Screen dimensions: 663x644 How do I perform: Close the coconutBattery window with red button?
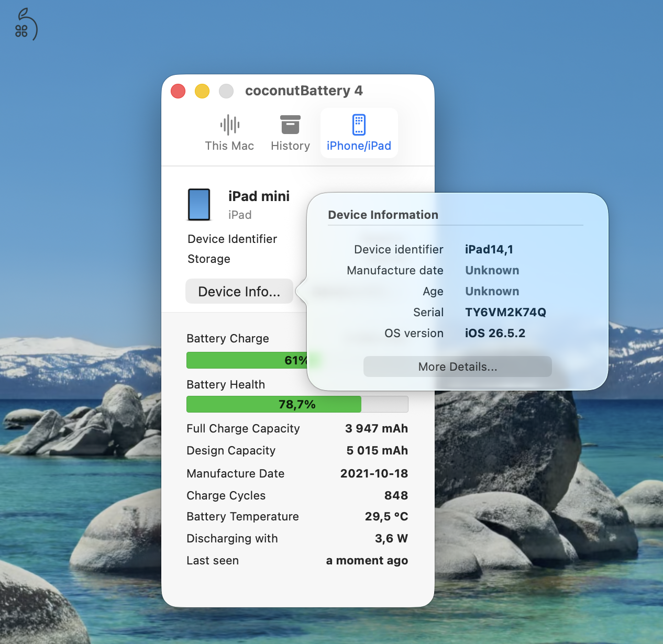click(178, 91)
